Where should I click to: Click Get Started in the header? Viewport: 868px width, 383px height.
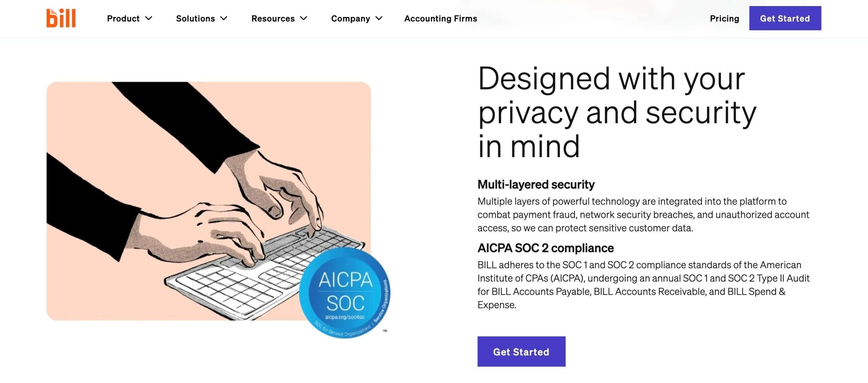click(785, 18)
